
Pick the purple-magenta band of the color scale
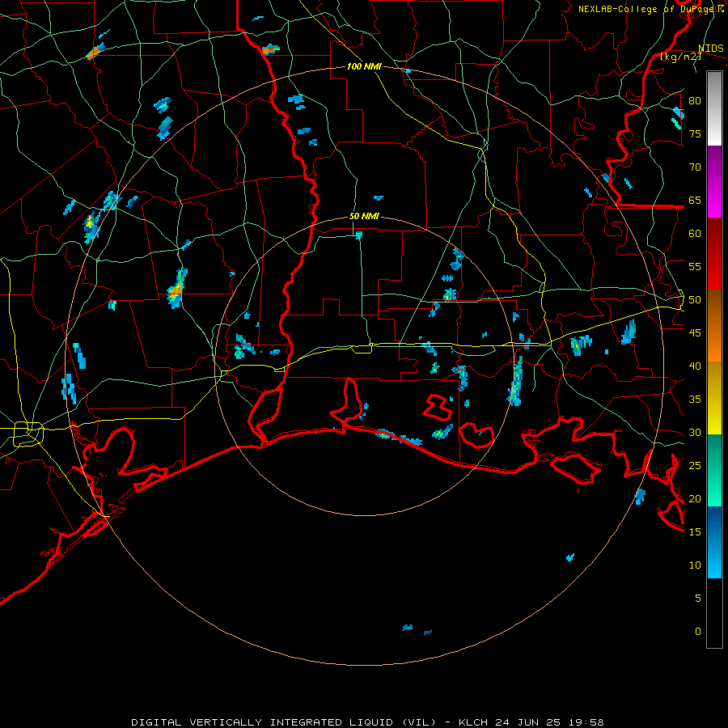pyautogui.click(x=714, y=182)
